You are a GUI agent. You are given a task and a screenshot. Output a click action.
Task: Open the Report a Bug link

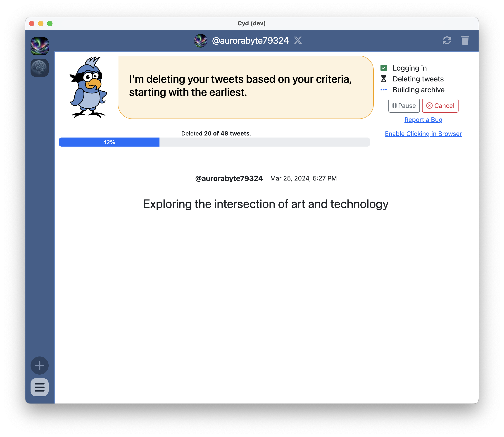[x=423, y=120]
